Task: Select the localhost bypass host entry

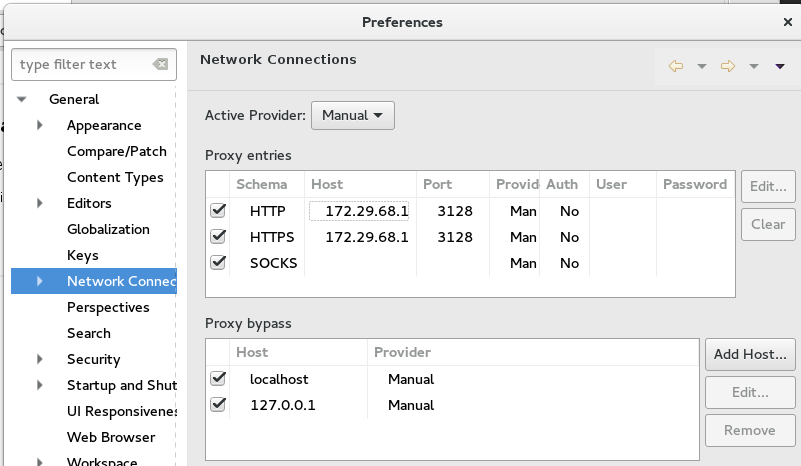Action: pyautogui.click(x=279, y=379)
